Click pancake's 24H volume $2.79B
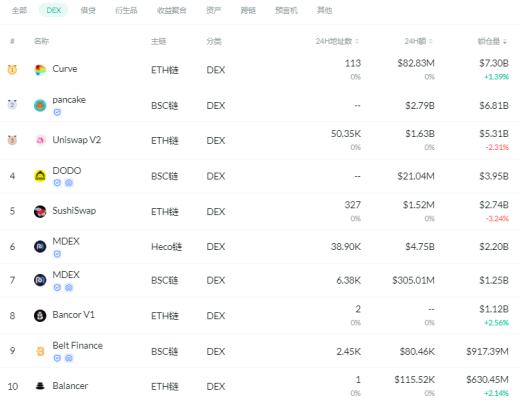Screen dimensions: 520x400 (420, 106)
